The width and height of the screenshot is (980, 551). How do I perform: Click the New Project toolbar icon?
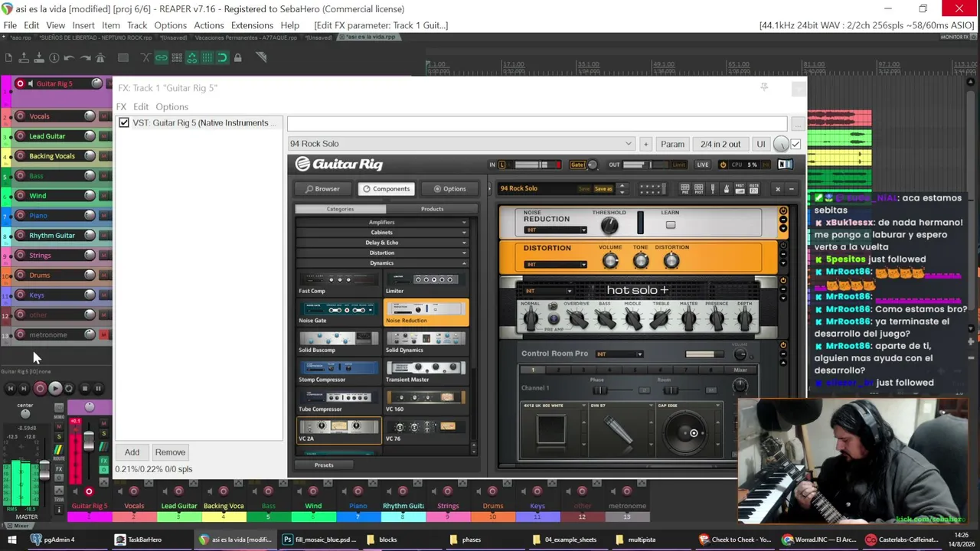pos(8,57)
